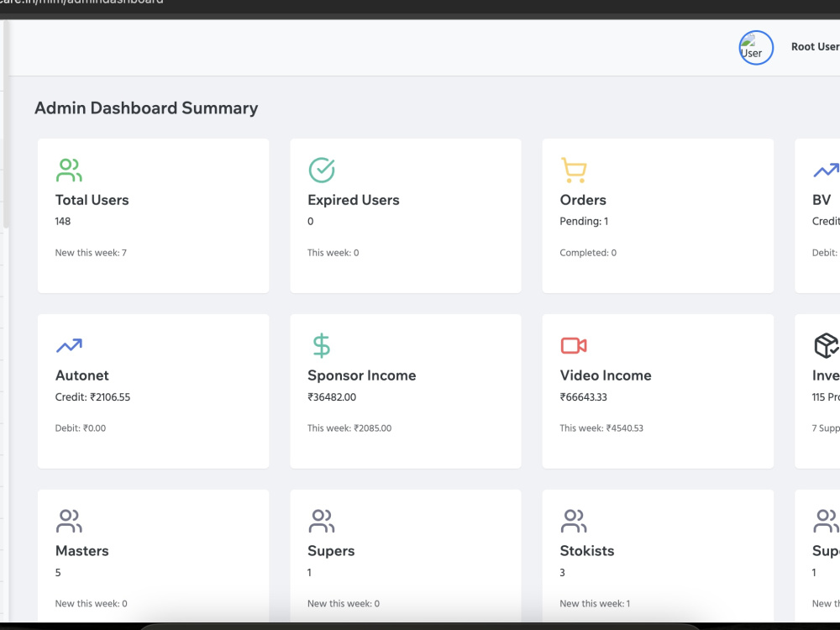Click the Admin Dashboard Summary title
The width and height of the screenshot is (840, 630).
click(146, 108)
